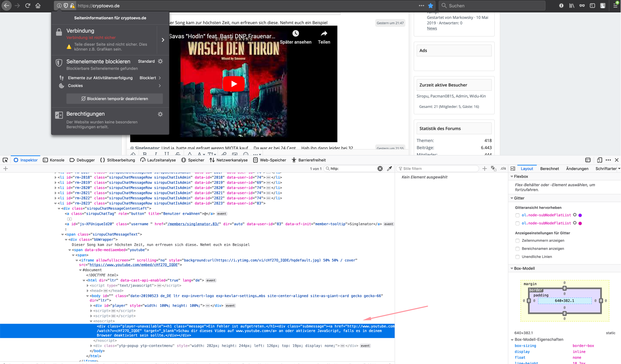The height and width of the screenshot is (364, 621).
Task: Open settings gear for Seitenelemente blockieren
Action: click(160, 61)
